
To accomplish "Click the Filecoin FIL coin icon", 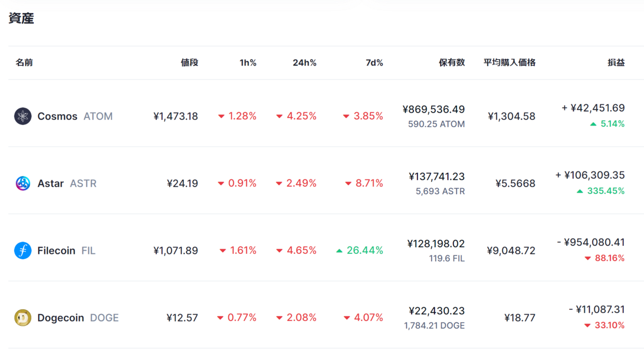I will click(x=23, y=250).
